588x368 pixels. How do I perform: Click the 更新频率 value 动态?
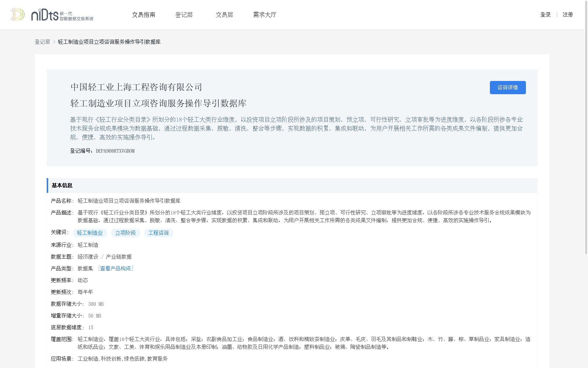click(x=83, y=280)
